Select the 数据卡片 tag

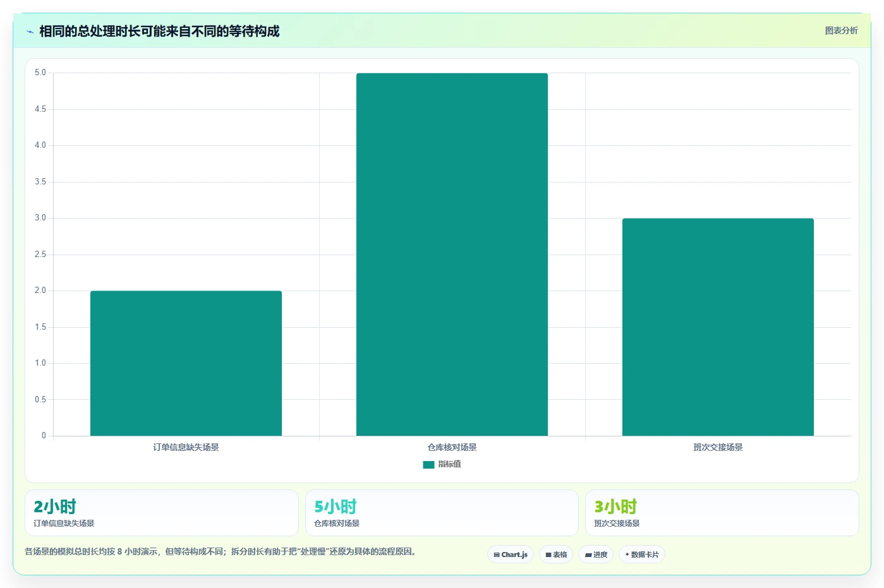click(x=642, y=555)
